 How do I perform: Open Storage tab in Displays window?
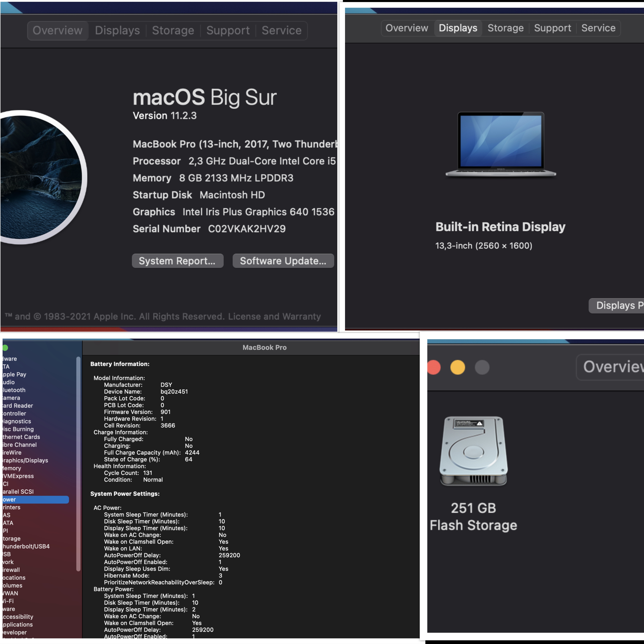click(505, 28)
